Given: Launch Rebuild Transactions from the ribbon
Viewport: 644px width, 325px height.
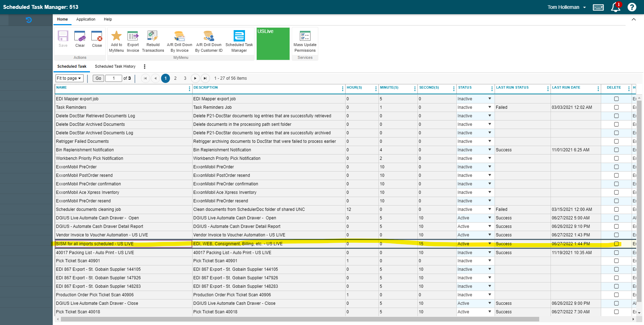Looking at the screenshot, I should click(x=153, y=36).
